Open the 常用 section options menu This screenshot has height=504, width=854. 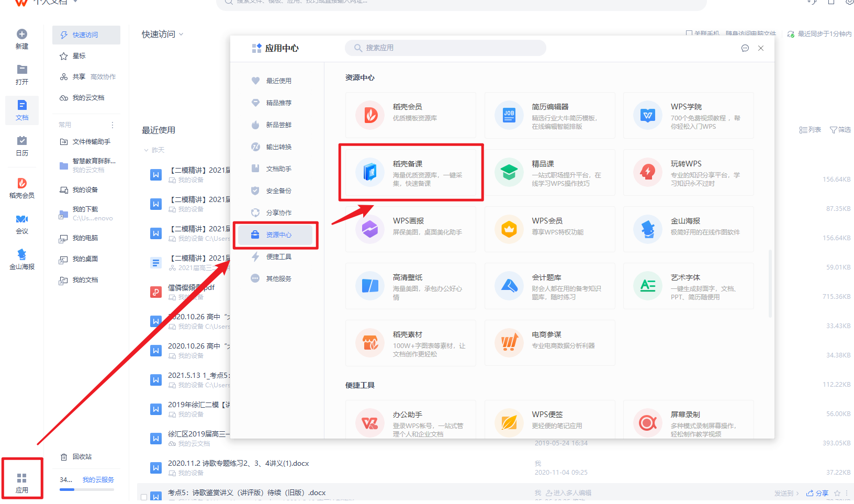112,125
